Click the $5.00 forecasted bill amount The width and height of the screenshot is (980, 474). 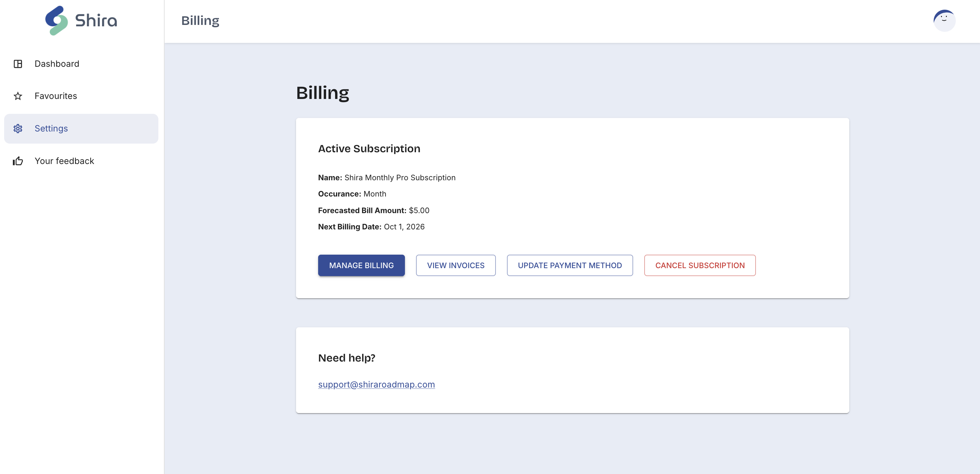click(419, 211)
